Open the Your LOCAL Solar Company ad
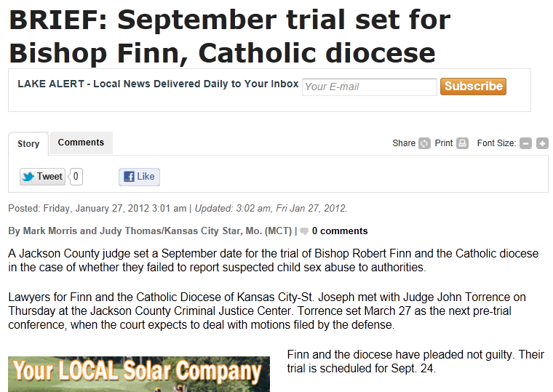 (x=139, y=374)
